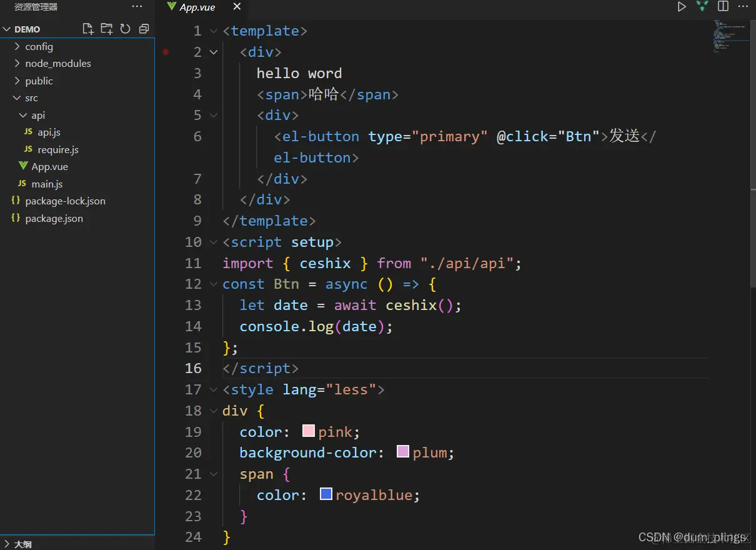Collapse all folders in the explorer
This screenshot has height=550, width=756.
tap(144, 29)
